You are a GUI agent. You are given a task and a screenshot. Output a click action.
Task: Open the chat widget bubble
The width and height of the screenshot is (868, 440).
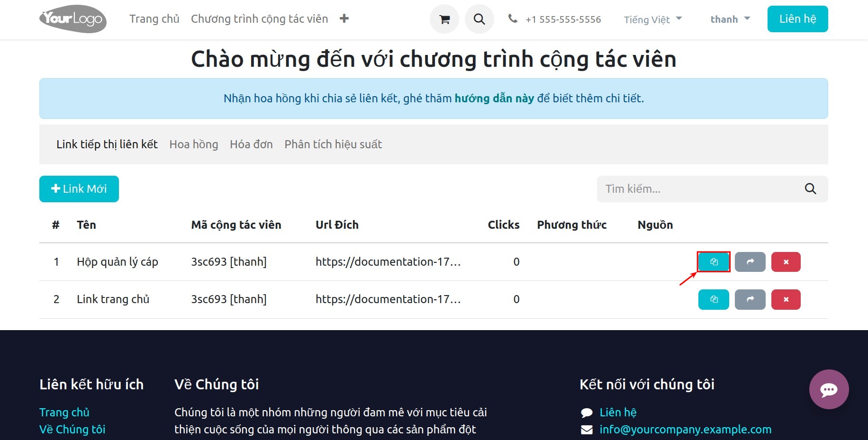pyautogui.click(x=829, y=389)
